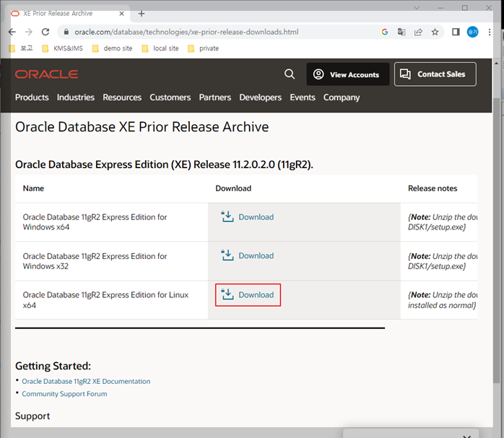This screenshot has height=438, width=504.
Task: Click the Google icon in address bar
Action: pos(385,32)
